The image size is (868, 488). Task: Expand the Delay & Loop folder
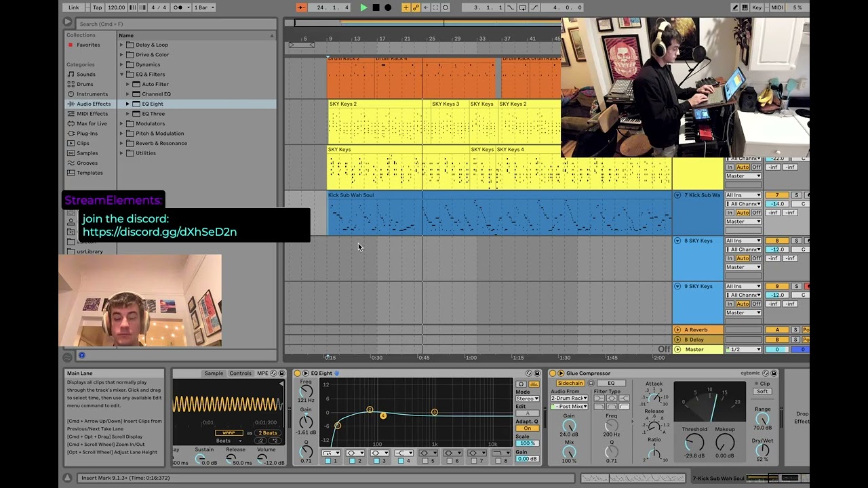[x=121, y=45]
